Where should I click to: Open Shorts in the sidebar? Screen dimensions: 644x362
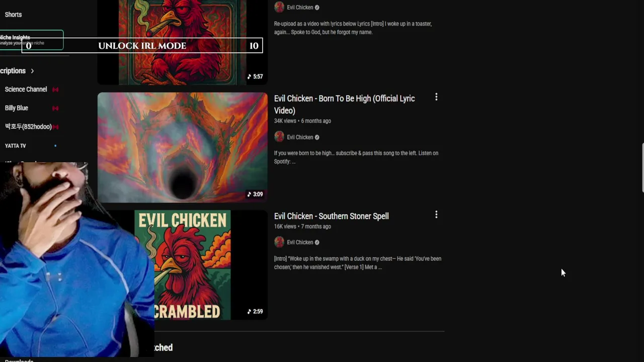[13, 15]
